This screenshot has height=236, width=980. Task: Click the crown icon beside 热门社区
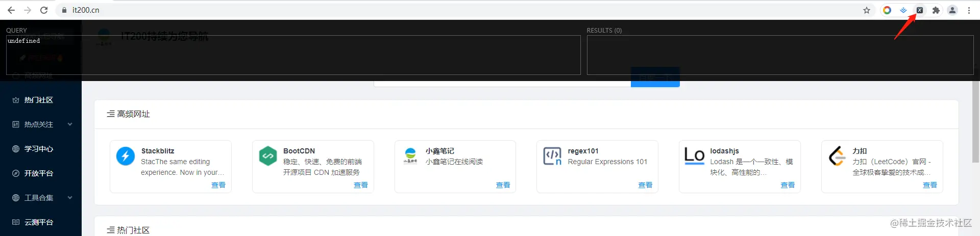16,100
